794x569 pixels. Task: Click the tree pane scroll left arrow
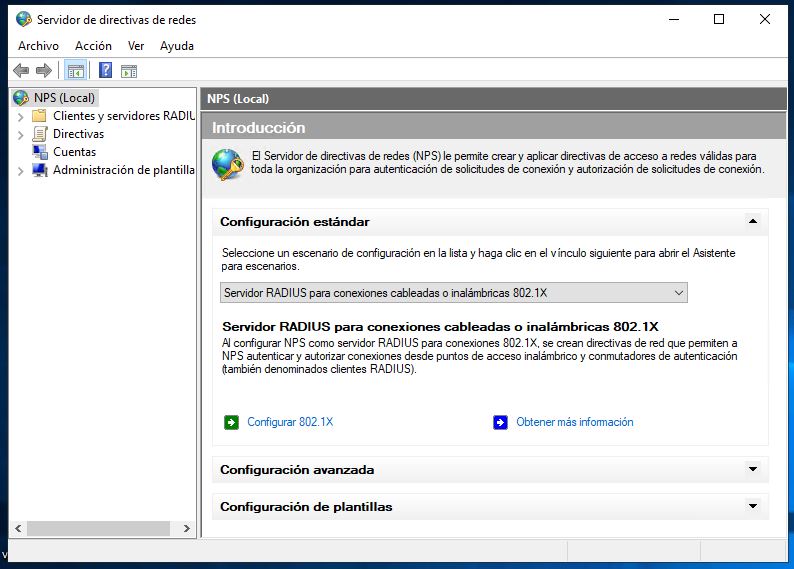18,529
